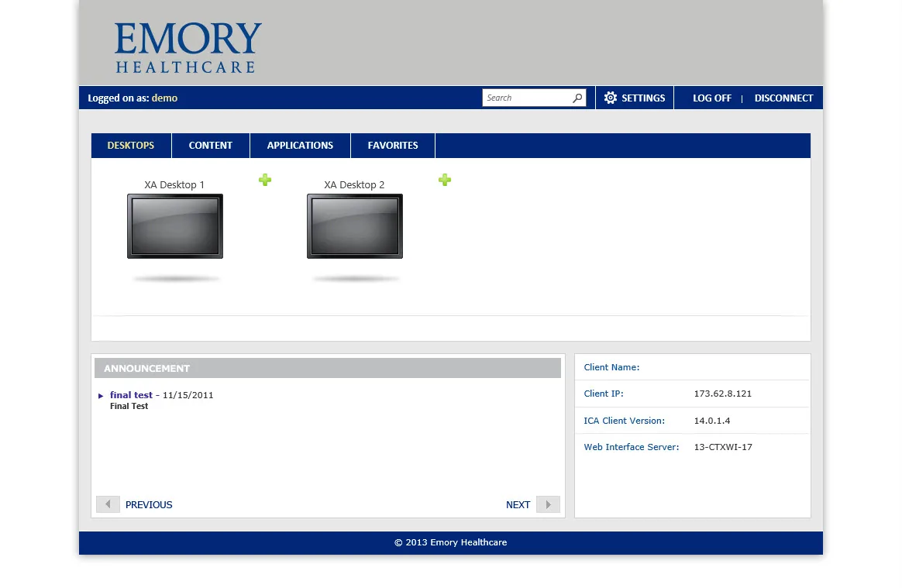Click the Client Name label

pos(611,367)
